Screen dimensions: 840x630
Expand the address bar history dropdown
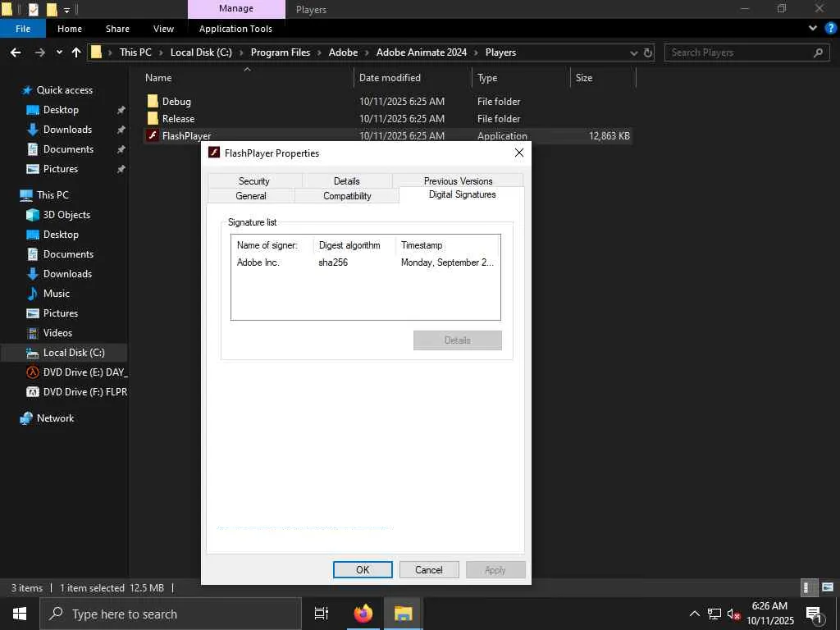(634, 52)
